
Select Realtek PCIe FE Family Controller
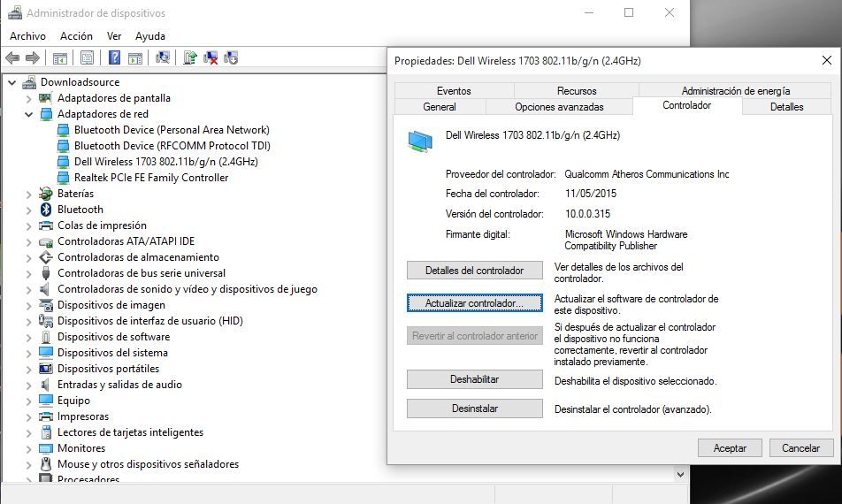coord(151,178)
